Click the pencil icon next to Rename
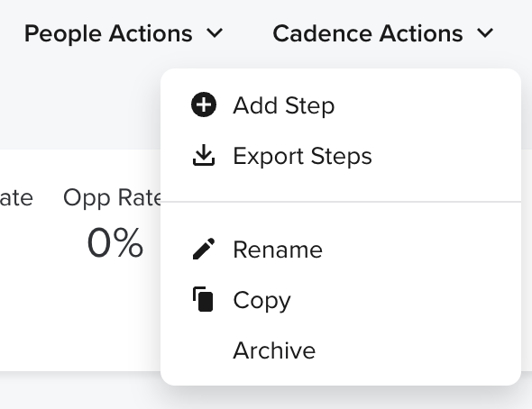The width and height of the screenshot is (532, 409). click(204, 249)
